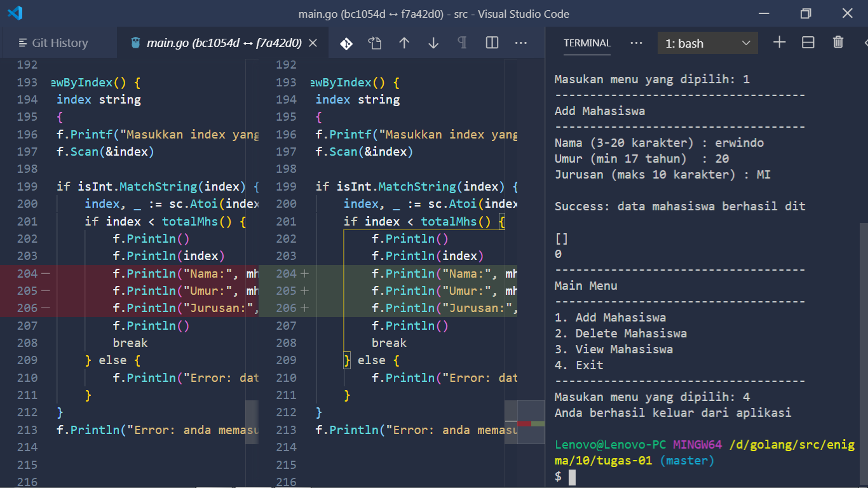Screen dimensions: 868x488
Task: Click the VS Code logo icon in the title bar
Action: click(15, 13)
